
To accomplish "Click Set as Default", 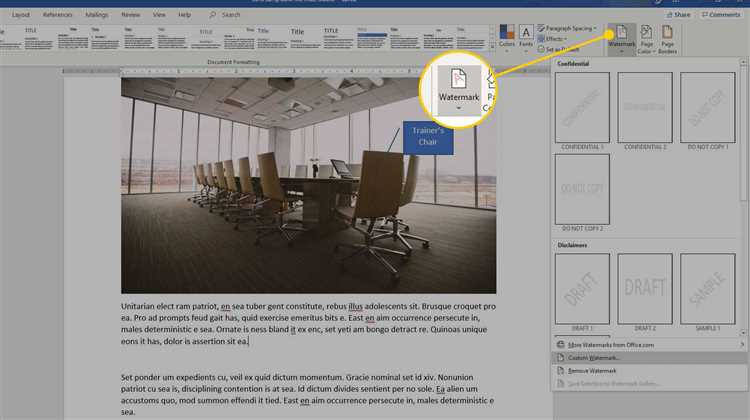I will pos(558,49).
